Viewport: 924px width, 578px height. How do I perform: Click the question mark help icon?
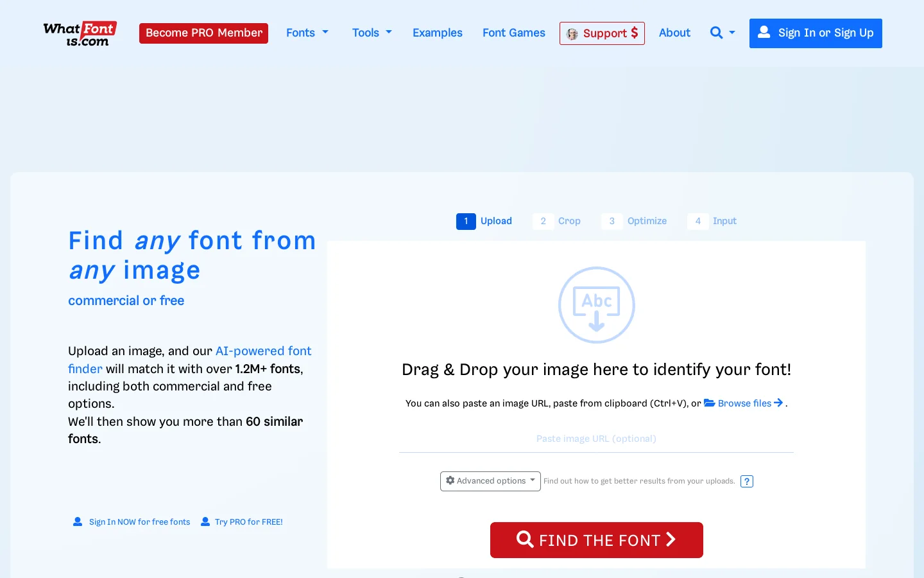click(747, 482)
